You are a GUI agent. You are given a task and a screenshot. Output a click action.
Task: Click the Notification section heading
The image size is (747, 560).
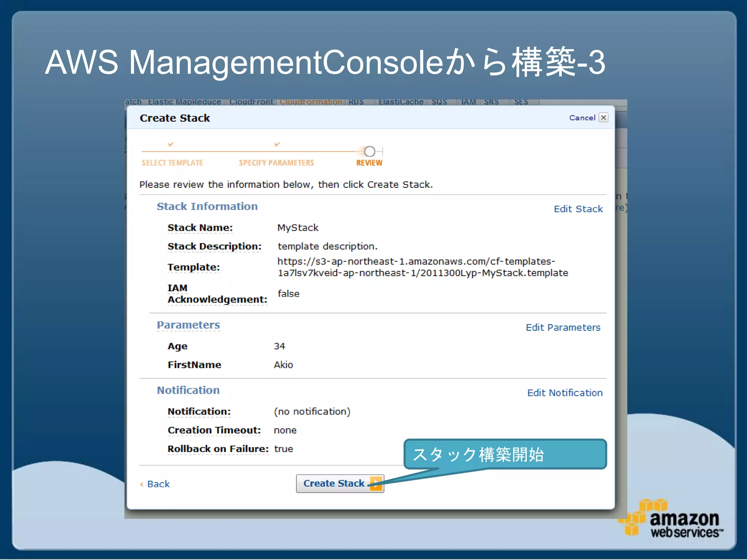coord(188,390)
